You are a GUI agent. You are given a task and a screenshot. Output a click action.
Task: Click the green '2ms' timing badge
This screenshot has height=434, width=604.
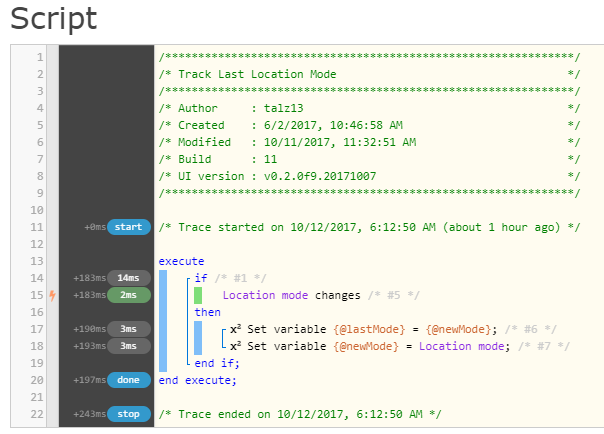tap(129, 295)
